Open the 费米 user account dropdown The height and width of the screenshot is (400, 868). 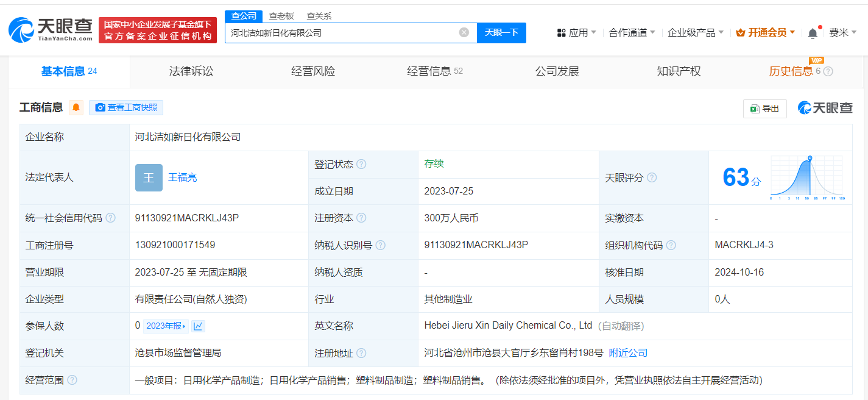click(x=842, y=33)
